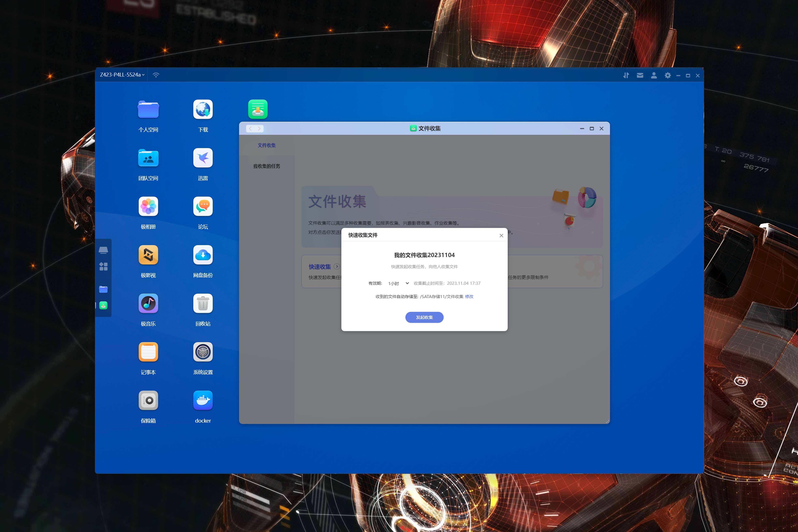This screenshot has height=532, width=798.
Task: Maximize the 文件收集 window
Action: tap(592, 129)
